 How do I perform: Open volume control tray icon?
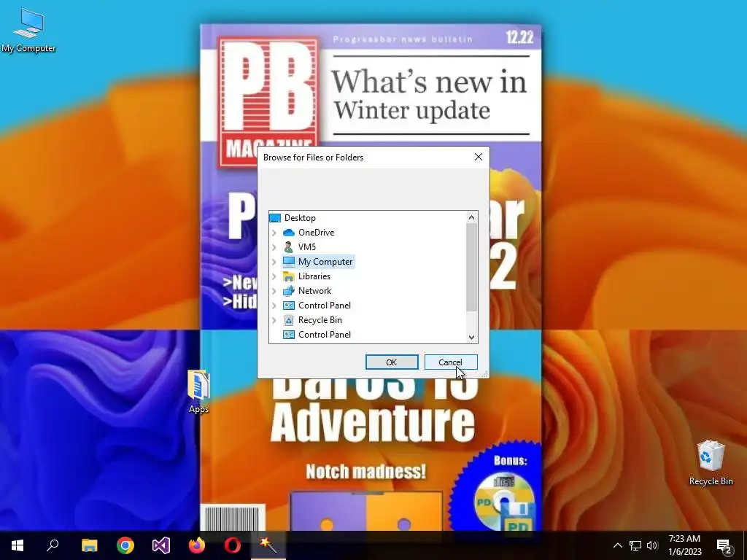pos(652,545)
